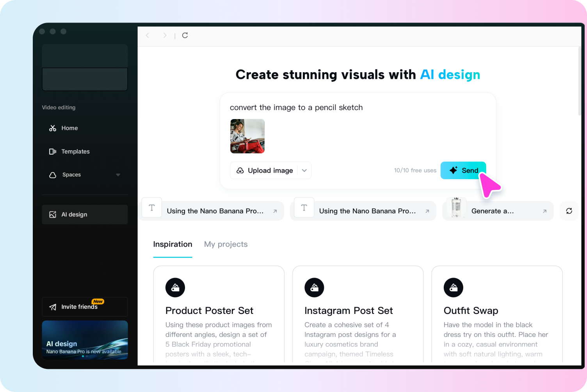
Task: Open the AI design sidebar panel
Action: point(74,214)
